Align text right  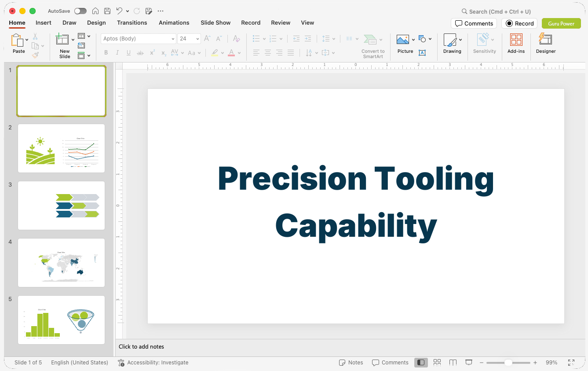279,53
